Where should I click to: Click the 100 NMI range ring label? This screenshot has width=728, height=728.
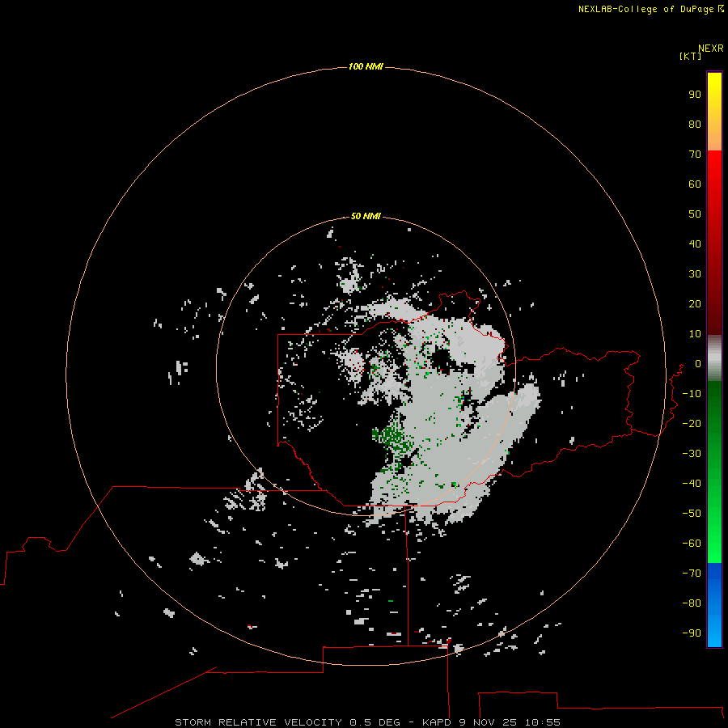tap(366, 66)
